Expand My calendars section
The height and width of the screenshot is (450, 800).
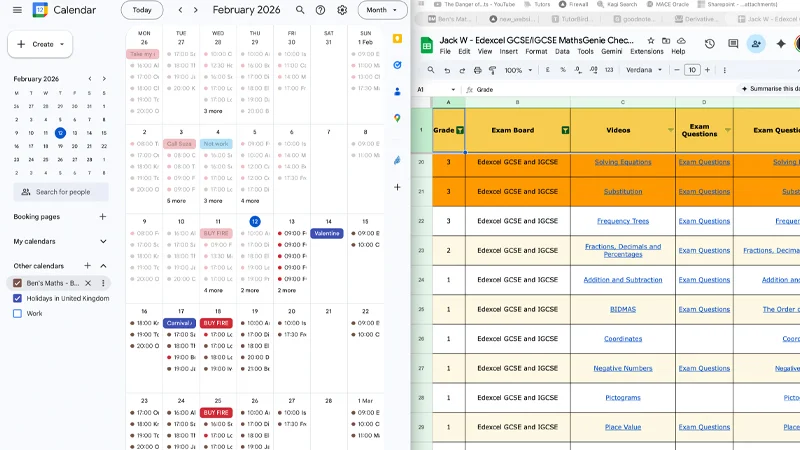click(104, 241)
